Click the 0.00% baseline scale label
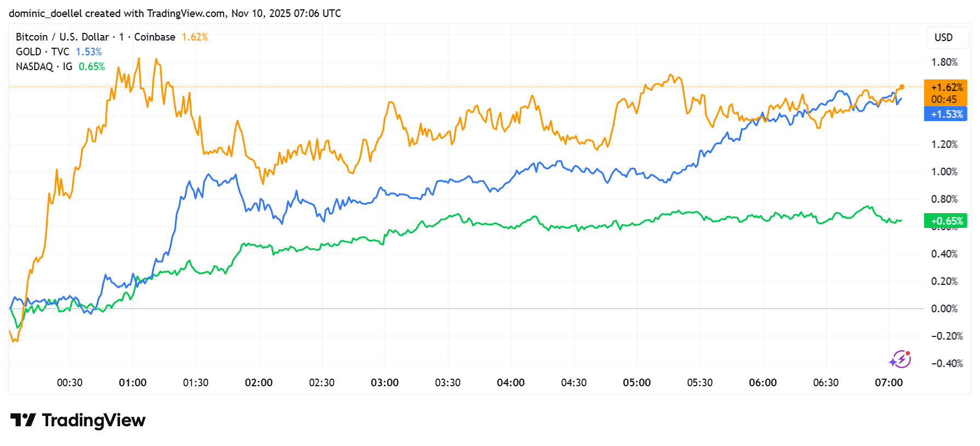Image resolution: width=980 pixels, height=446 pixels. [x=944, y=308]
